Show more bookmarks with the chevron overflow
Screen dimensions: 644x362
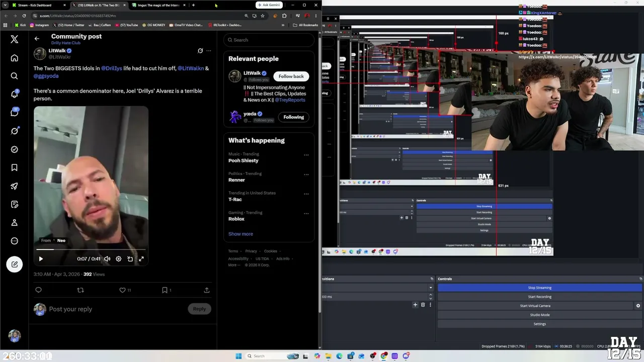(283, 25)
